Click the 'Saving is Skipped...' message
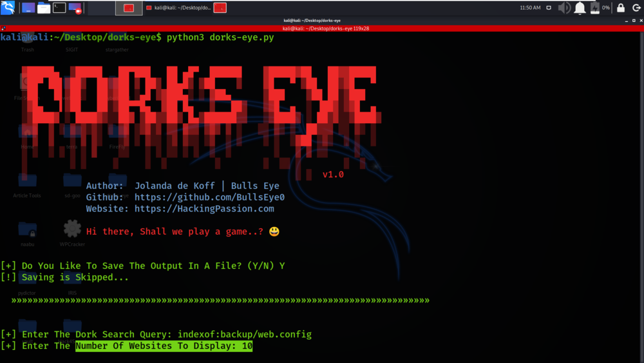The width and height of the screenshot is (644, 363). 75,277
